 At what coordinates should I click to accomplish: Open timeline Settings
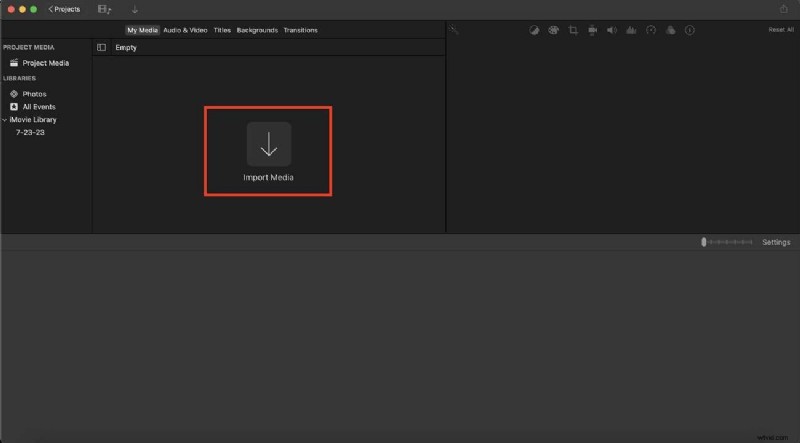pyautogui.click(x=776, y=242)
